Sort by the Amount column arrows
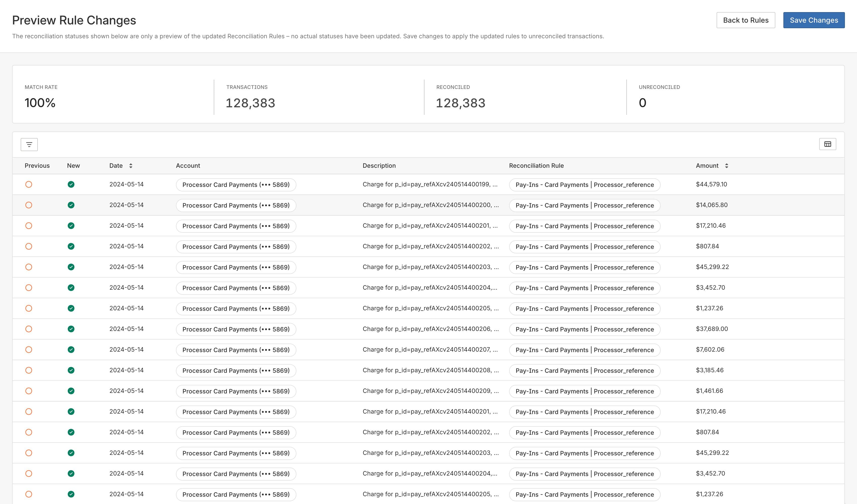The height and width of the screenshot is (504, 857). (x=726, y=166)
